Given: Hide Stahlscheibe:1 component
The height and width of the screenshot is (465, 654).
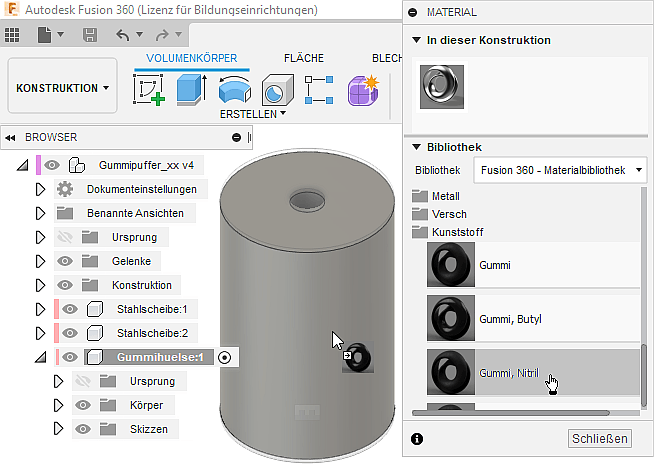Looking at the screenshot, I should coord(70,309).
